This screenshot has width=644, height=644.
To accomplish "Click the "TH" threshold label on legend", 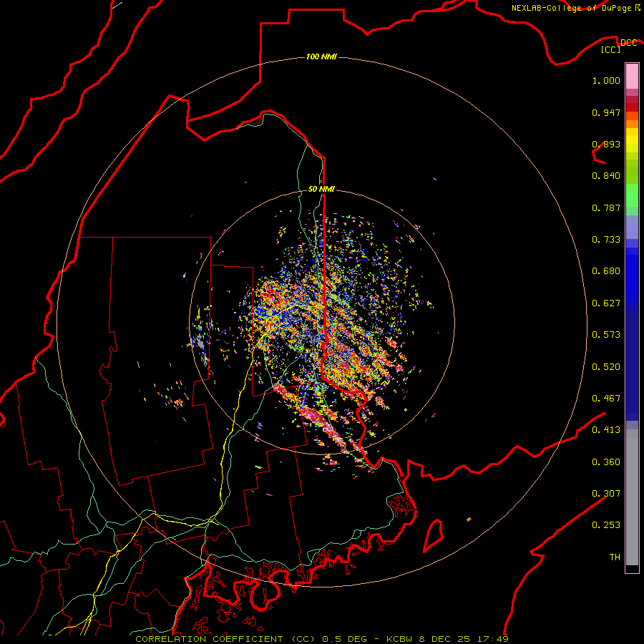I will [615, 557].
